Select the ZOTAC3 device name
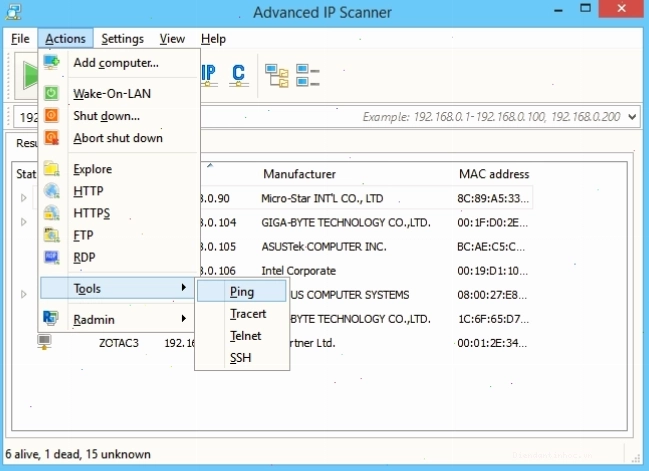 (x=119, y=343)
